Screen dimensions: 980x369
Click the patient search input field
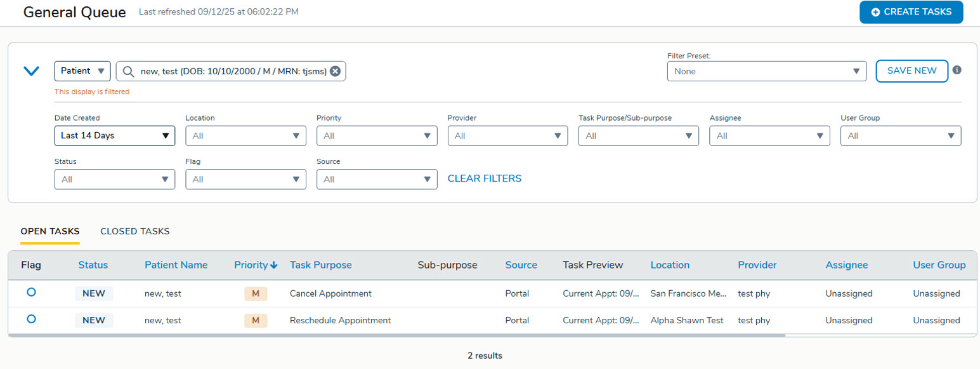(233, 71)
